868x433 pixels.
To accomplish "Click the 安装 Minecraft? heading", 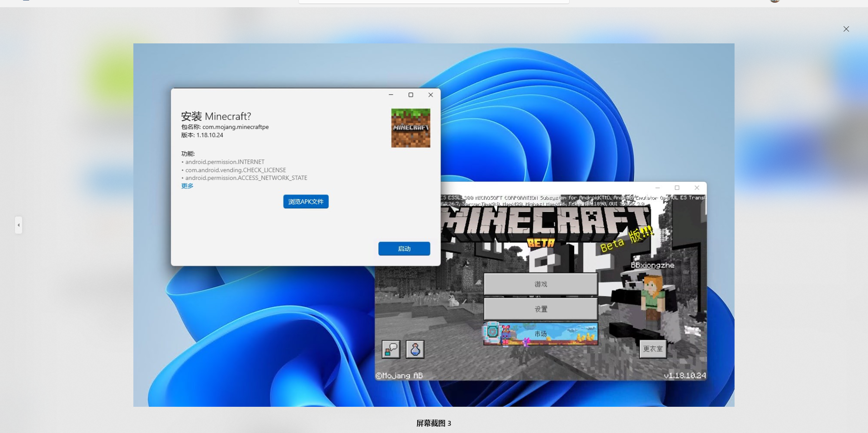I will [216, 116].
